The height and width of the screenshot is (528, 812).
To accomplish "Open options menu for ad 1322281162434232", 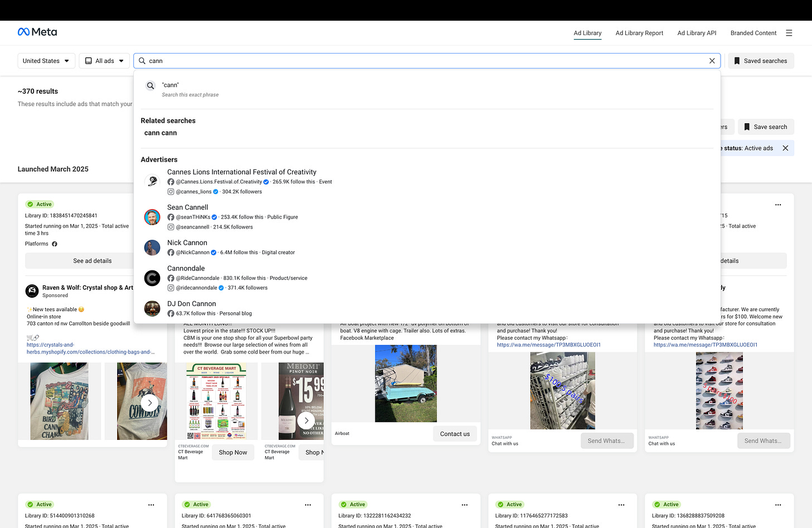I will point(465,505).
